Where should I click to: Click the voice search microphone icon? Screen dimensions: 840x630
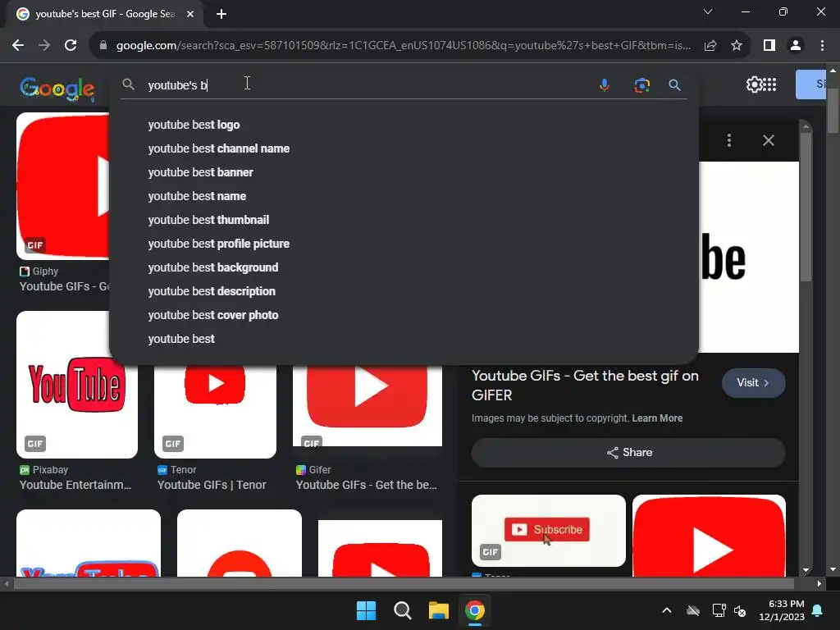click(605, 85)
